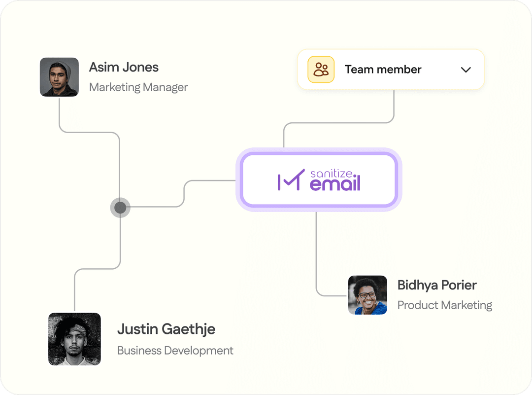532x395 pixels.
Task: Click Justin Gaethje's profile photo
Action: (x=74, y=339)
